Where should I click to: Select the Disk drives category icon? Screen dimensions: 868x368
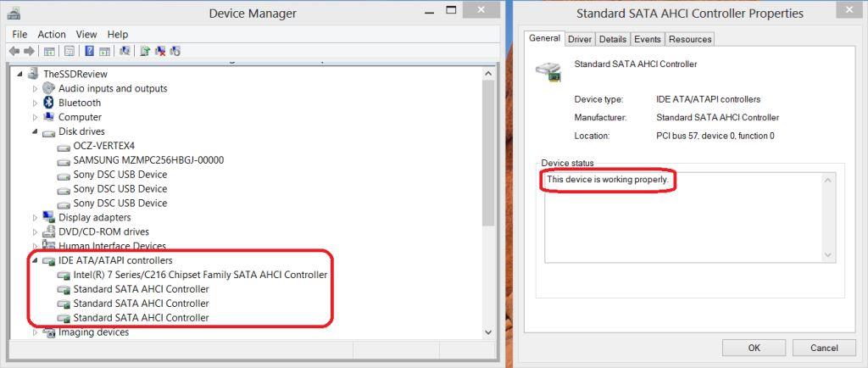tap(49, 131)
